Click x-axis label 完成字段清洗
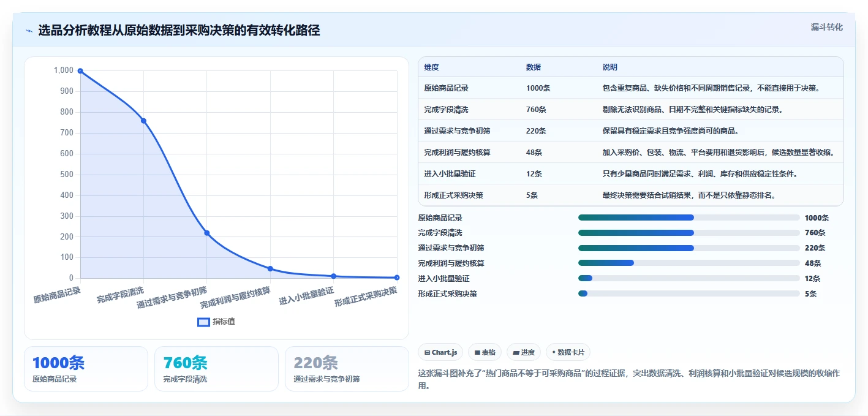This screenshot has width=868, height=416. click(120, 295)
